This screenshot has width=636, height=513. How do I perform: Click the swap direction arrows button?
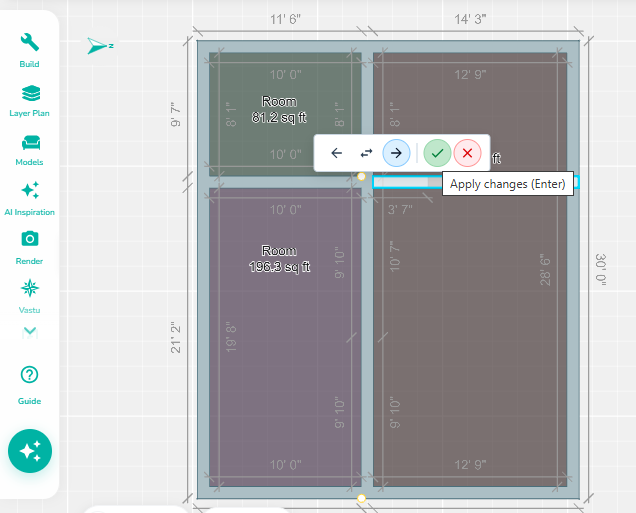click(x=366, y=153)
